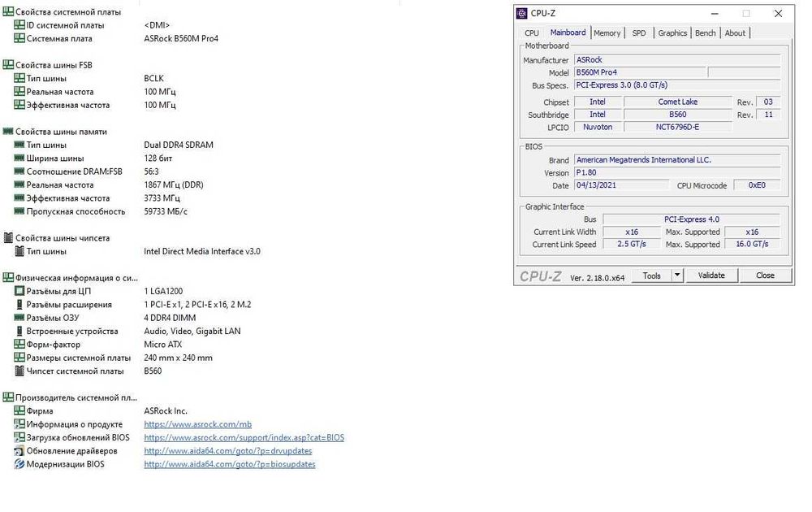Click the value '240 mm x 240 mm'
Viewport: 812px width, 512px height.
(178, 358)
